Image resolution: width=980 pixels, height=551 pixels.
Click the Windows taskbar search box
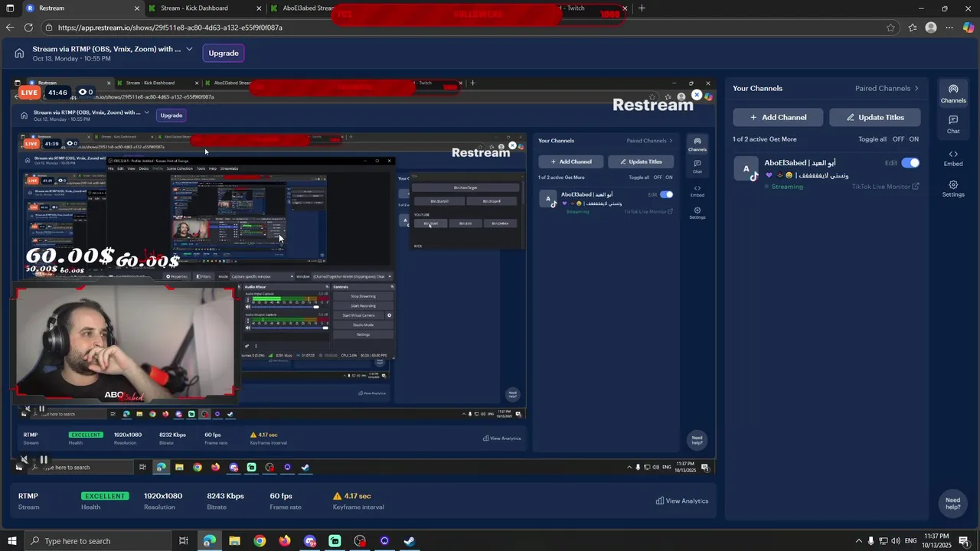[x=96, y=541]
